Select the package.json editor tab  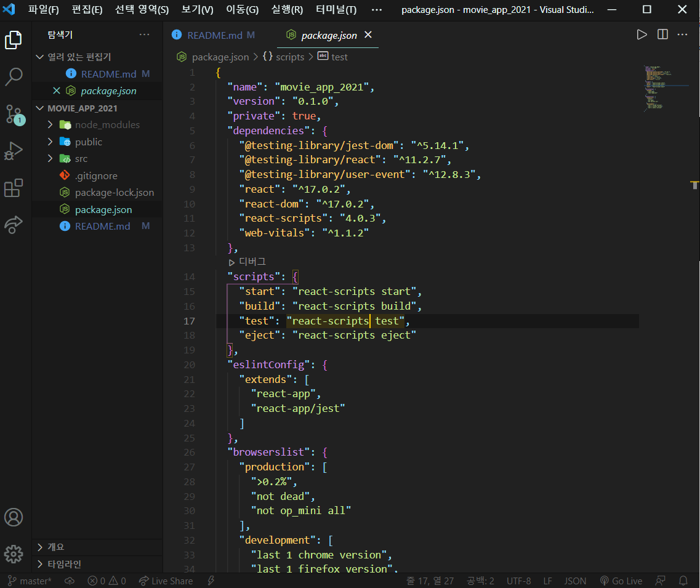pyautogui.click(x=329, y=35)
